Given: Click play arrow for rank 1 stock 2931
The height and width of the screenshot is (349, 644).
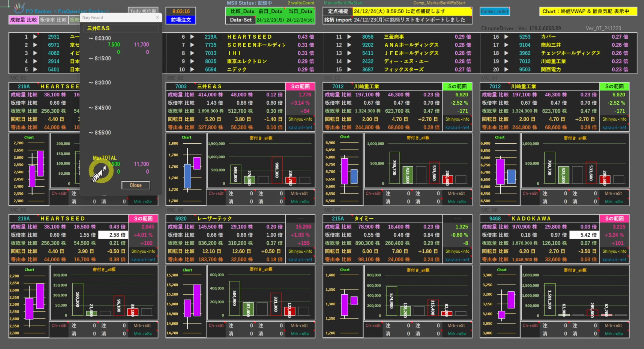Looking at the screenshot, I should pyautogui.click(x=35, y=37).
